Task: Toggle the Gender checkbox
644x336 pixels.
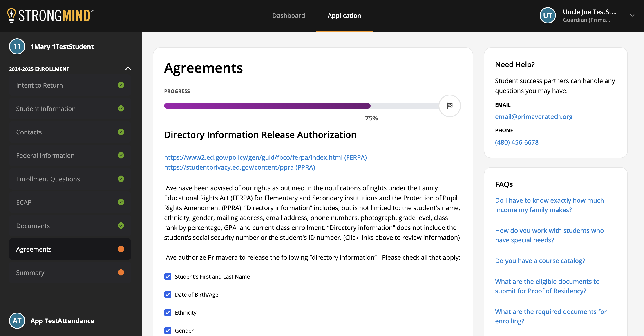Action: (x=168, y=330)
